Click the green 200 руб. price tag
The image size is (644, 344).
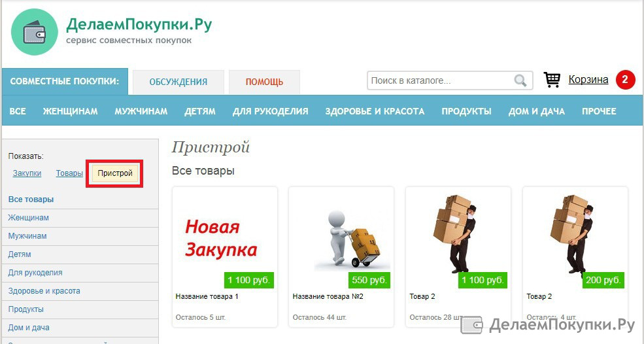(x=603, y=280)
